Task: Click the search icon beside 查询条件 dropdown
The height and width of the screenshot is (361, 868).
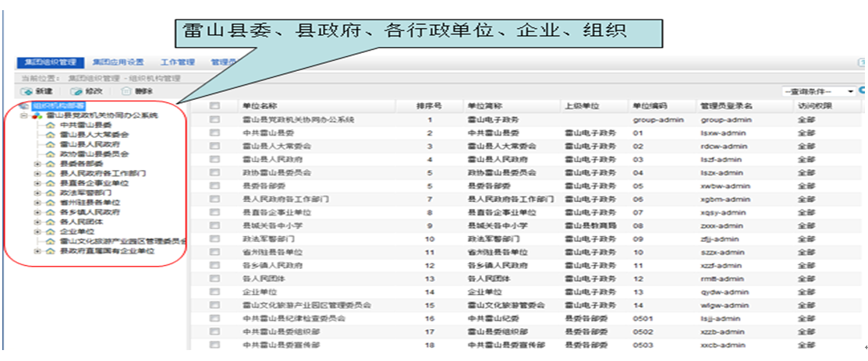Action: coord(863,91)
